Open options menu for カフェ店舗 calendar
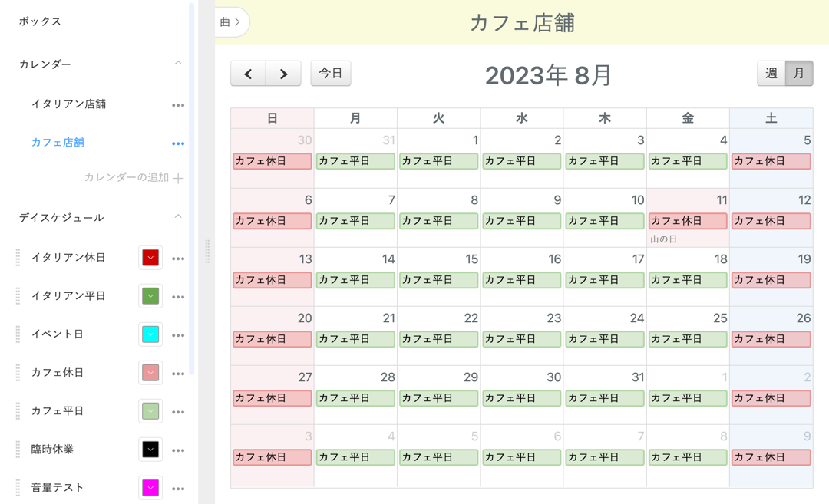The width and height of the screenshot is (829, 504). [x=178, y=143]
